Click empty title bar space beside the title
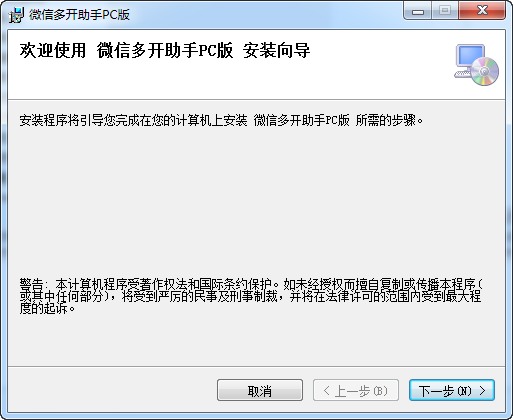Screen dimensions: 513x420 pyautogui.click(x=267, y=15)
